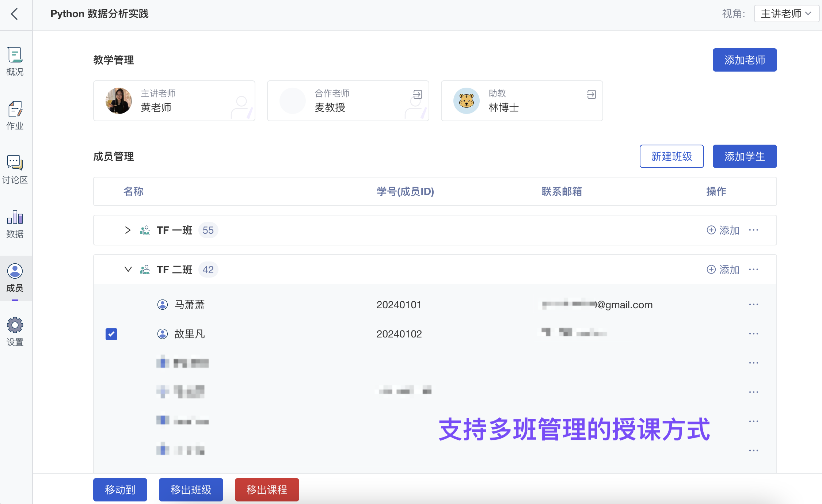Click the red 移出课程 button
Viewport: 822px width, 504px height.
point(267,489)
